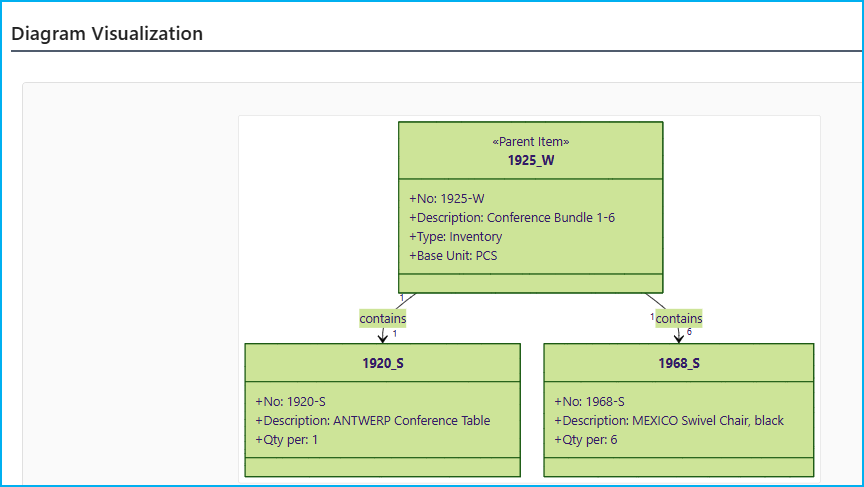Click the contains label above 1968_S
The height and width of the screenshot is (487, 864).
click(679, 319)
